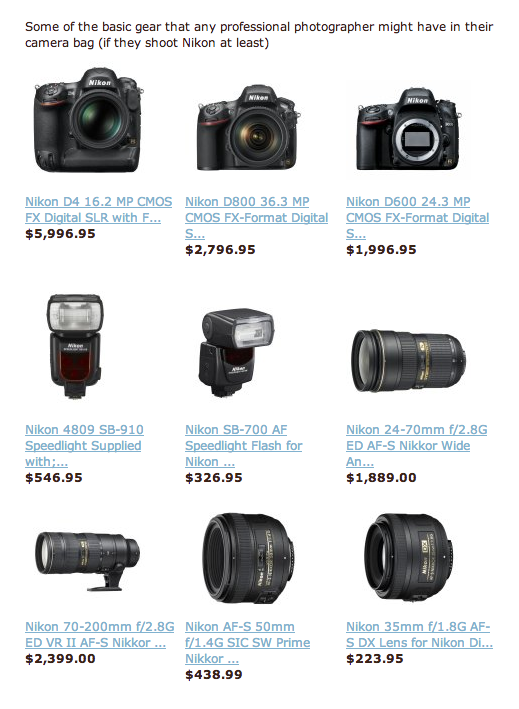Open the Nikon D4 16.2 MP CMOS link
This screenshot has width=519, height=709.
tap(99, 210)
